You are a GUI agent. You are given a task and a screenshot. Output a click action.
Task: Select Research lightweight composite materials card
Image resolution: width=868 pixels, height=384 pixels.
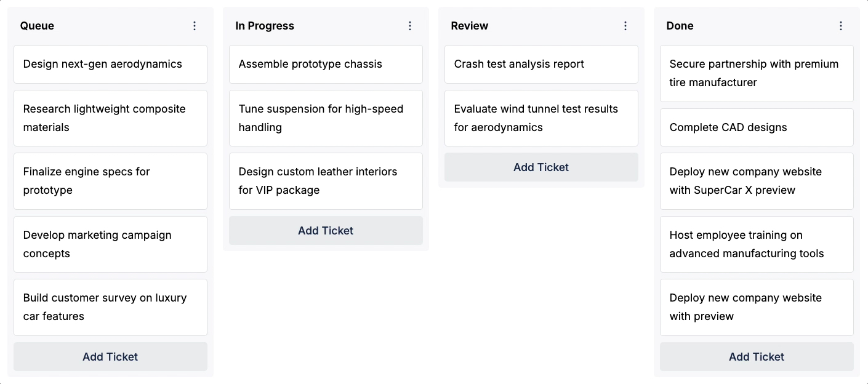pos(110,118)
